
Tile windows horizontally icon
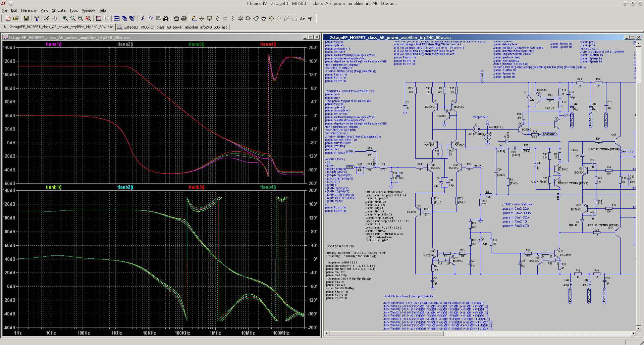point(117,18)
